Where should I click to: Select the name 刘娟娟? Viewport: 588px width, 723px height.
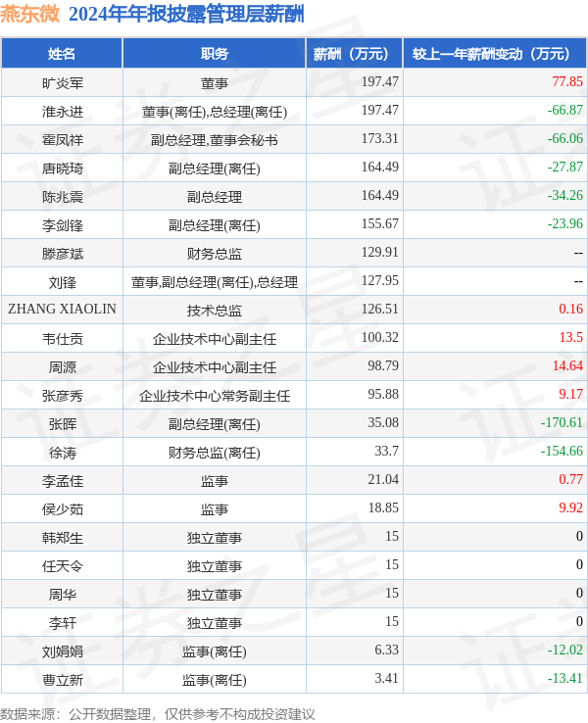(63, 651)
